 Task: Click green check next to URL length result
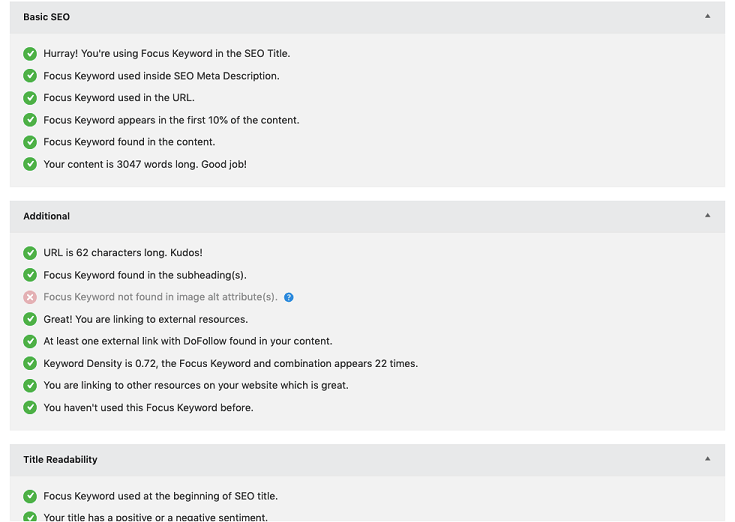click(x=30, y=253)
